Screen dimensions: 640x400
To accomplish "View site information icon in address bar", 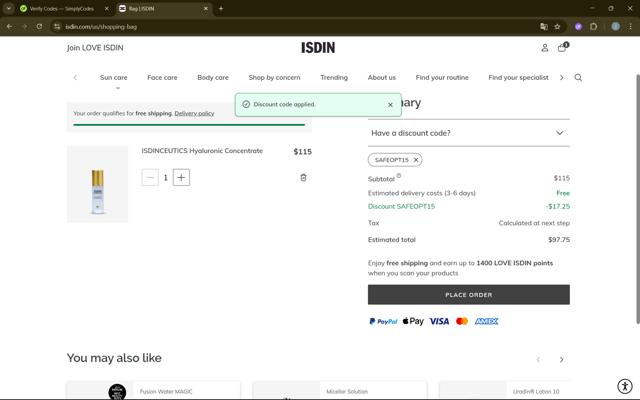I will (57, 27).
